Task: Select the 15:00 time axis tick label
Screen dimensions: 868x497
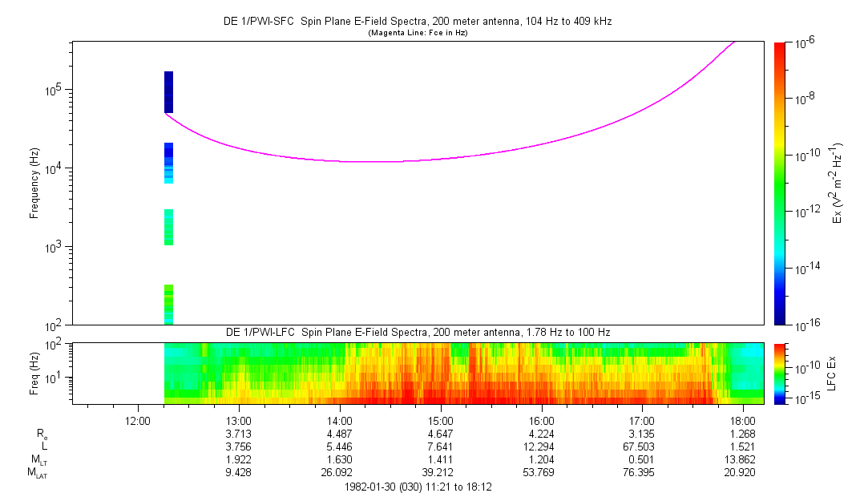Action: [x=441, y=420]
